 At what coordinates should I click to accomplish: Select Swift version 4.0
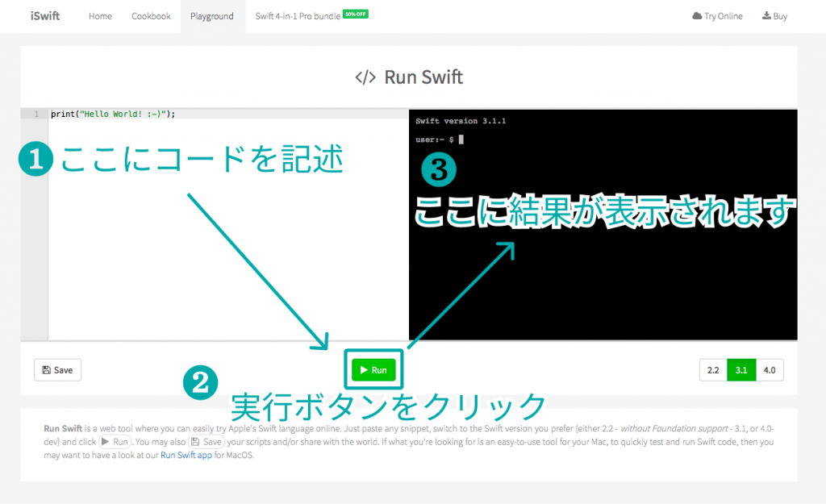tap(769, 370)
